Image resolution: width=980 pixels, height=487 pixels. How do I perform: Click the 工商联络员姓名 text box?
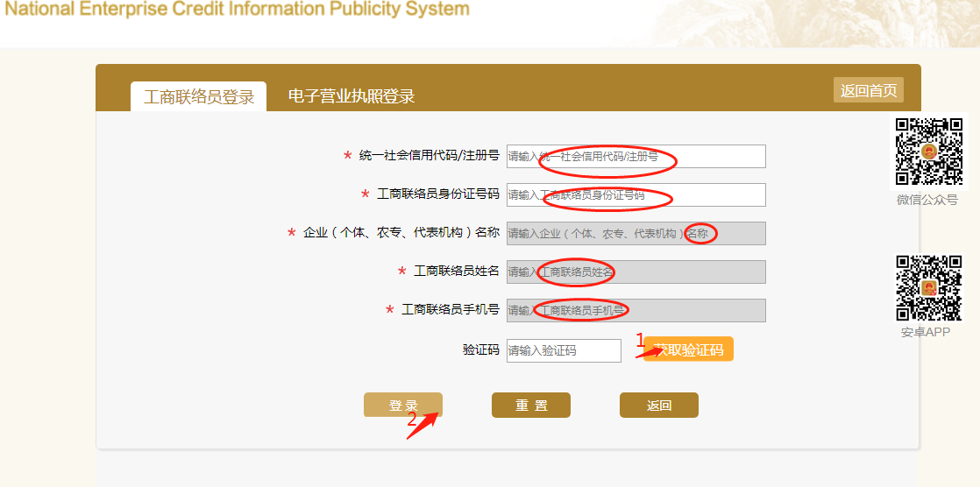(636, 272)
